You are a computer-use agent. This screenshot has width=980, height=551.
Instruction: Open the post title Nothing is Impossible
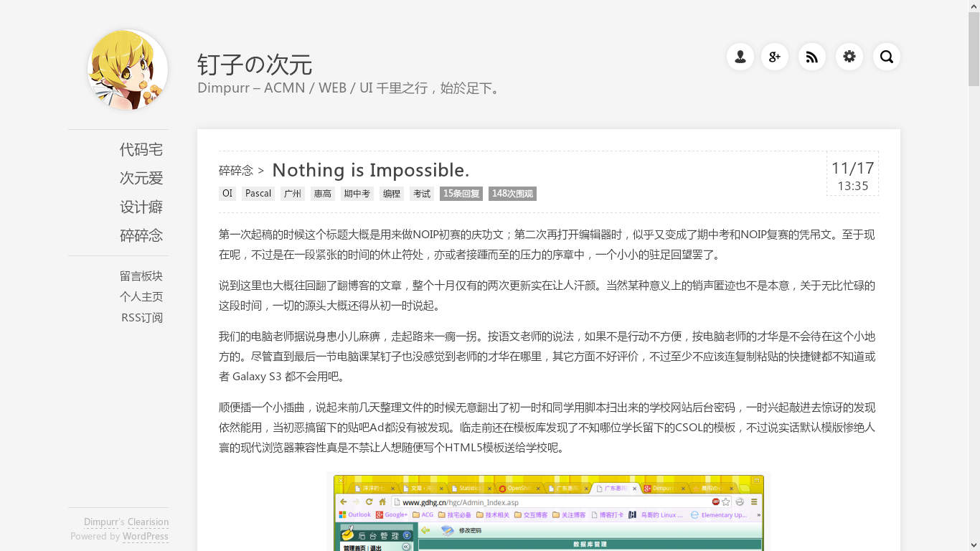[370, 170]
